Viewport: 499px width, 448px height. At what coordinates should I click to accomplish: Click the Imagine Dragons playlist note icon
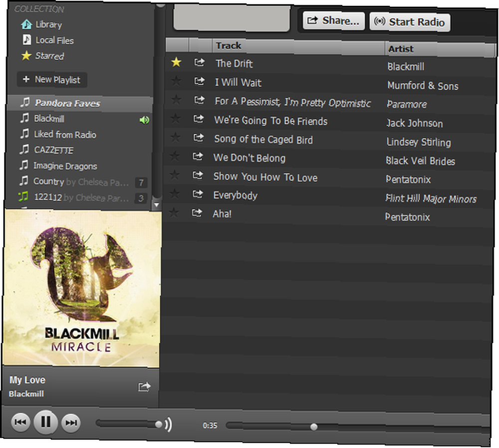pyautogui.click(x=24, y=165)
